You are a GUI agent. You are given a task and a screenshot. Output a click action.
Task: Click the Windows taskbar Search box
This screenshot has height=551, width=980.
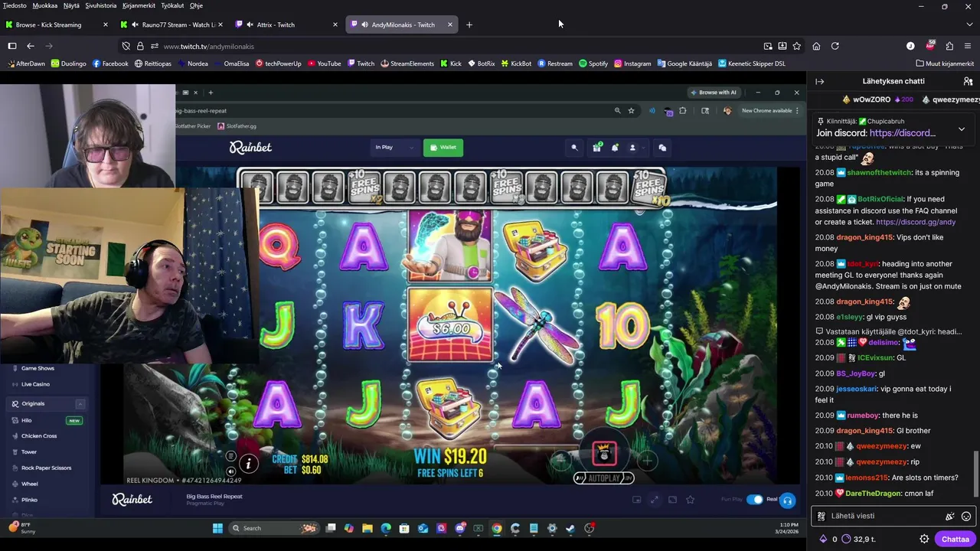point(274,528)
